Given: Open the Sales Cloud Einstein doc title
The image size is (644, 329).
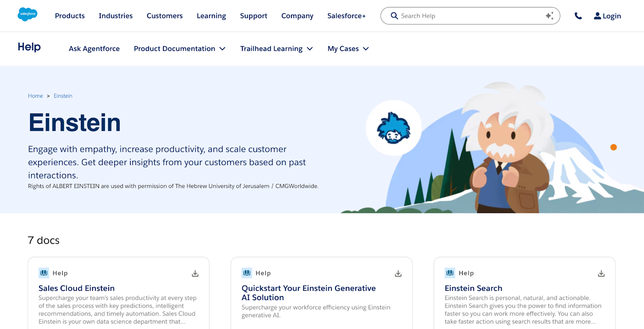Looking at the screenshot, I should 76,288.
